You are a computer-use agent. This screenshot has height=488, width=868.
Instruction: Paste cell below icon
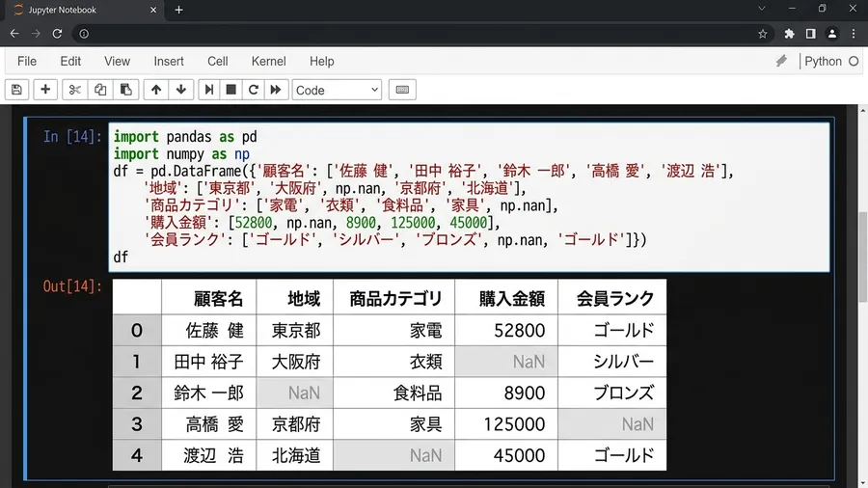[x=125, y=90]
